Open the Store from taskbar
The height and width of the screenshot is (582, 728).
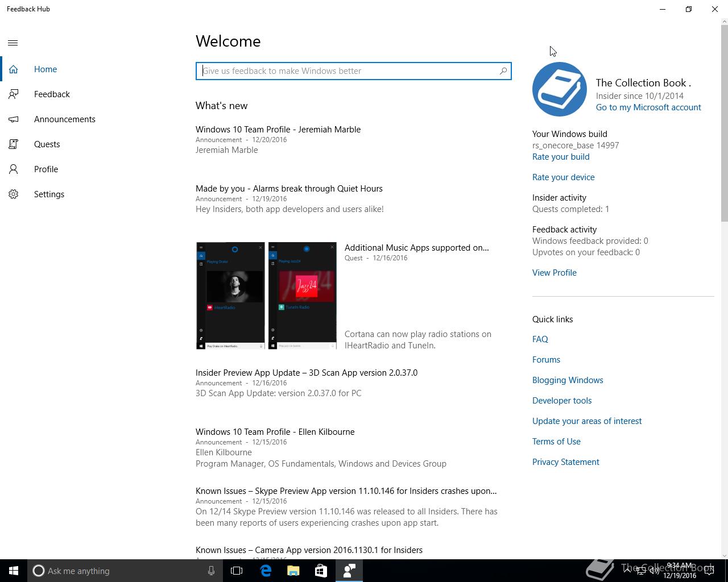click(321, 571)
